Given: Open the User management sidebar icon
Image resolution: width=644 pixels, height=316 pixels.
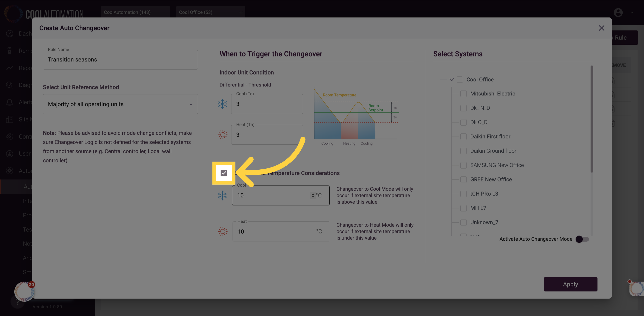Looking at the screenshot, I should pyautogui.click(x=9, y=154).
